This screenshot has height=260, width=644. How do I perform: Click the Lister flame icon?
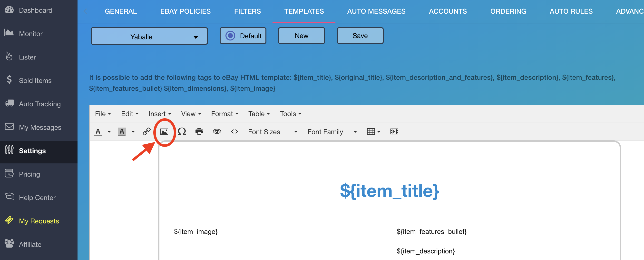pos(9,57)
